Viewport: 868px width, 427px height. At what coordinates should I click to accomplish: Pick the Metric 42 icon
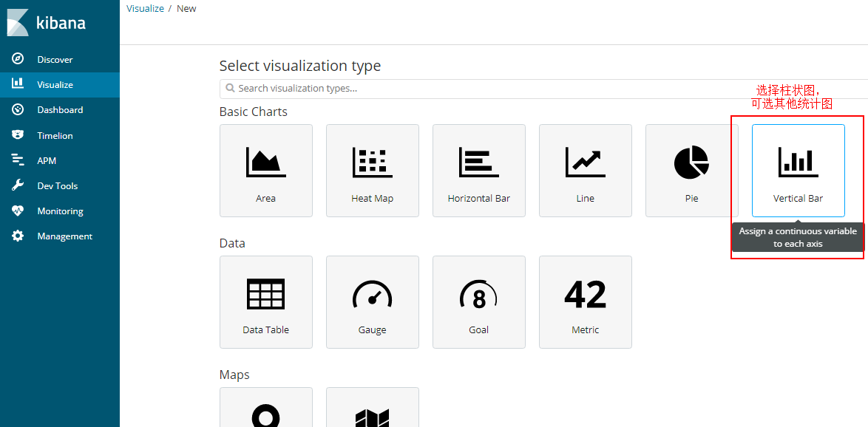click(x=585, y=294)
